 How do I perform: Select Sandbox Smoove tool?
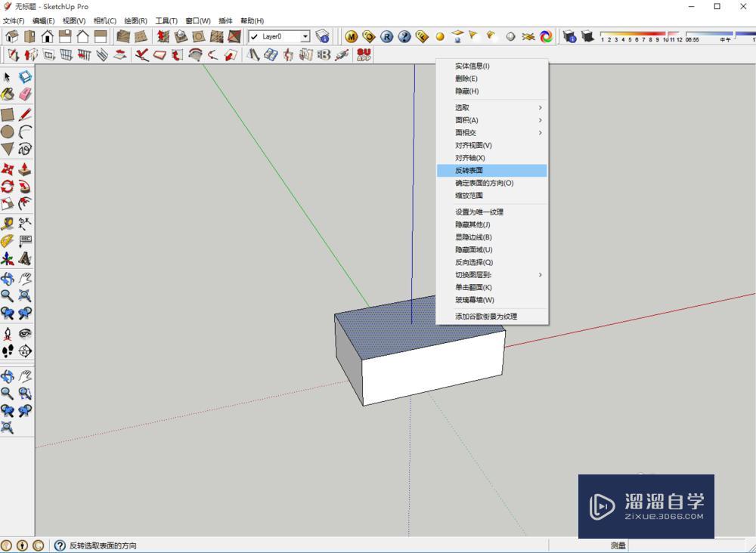tap(163, 36)
